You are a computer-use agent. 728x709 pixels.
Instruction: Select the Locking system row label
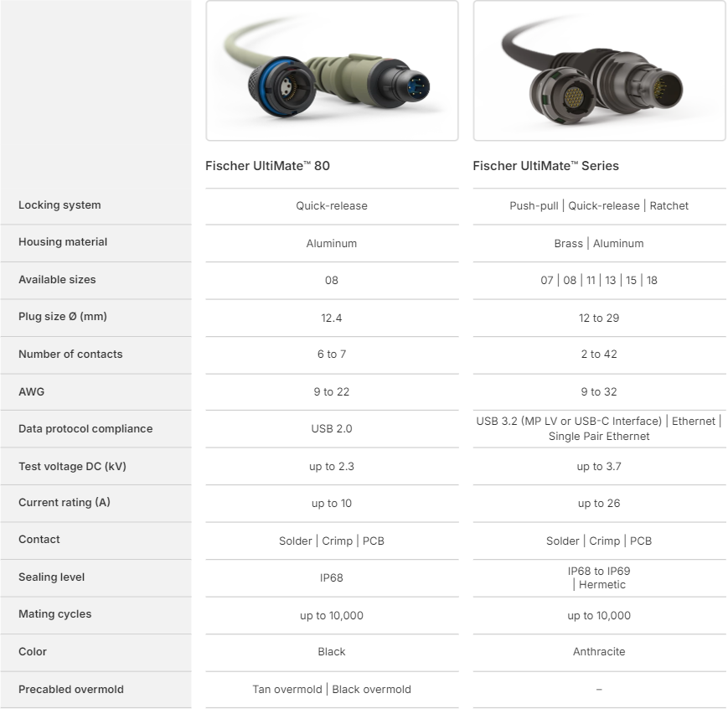59,205
